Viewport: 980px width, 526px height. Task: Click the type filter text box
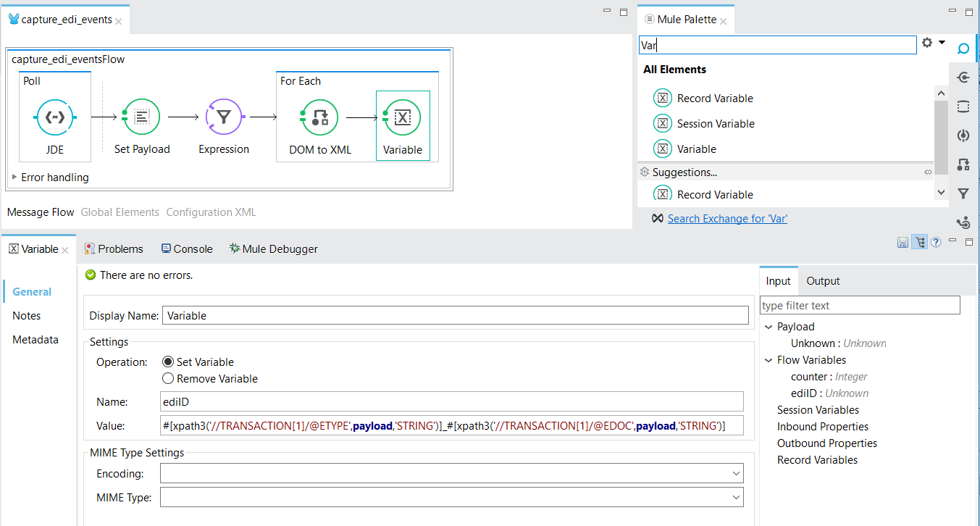[x=860, y=306]
